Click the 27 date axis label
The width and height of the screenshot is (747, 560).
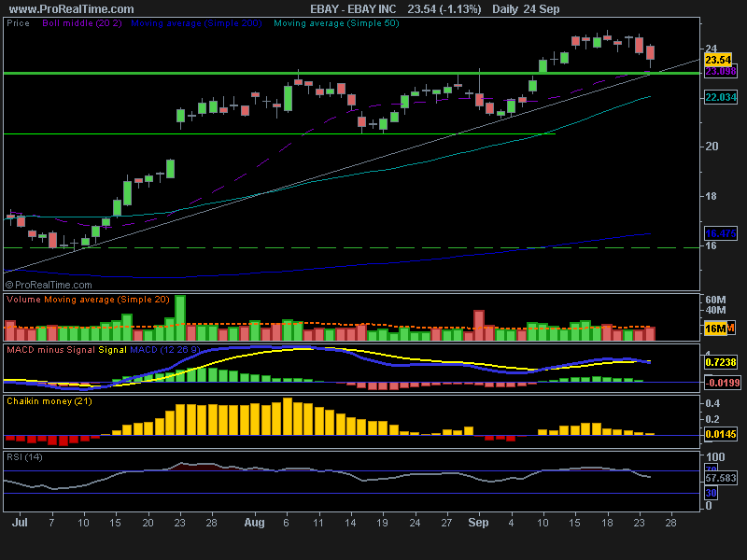point(446,523)
